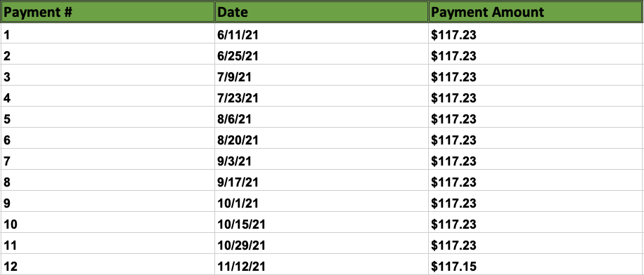Select payment number 12 cell
Screen dimensions: 644x275
pyautogui.click(x=108, y=264)
